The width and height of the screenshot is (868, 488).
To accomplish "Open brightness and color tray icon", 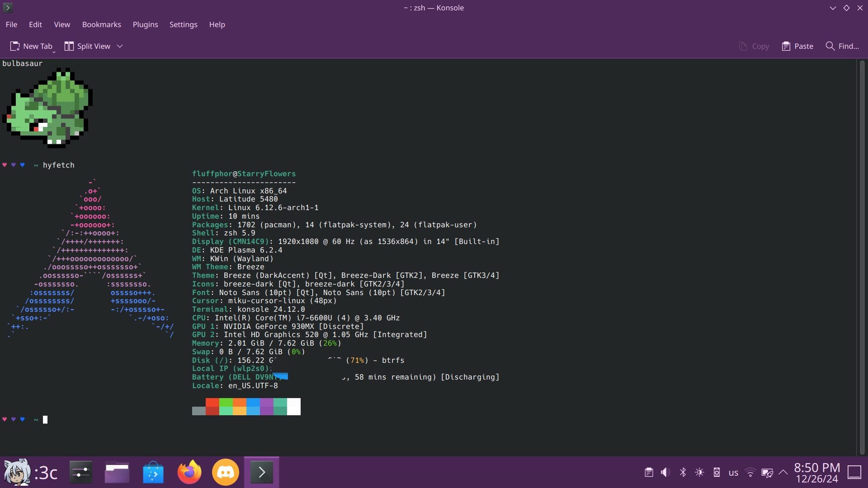I will 699,473.
